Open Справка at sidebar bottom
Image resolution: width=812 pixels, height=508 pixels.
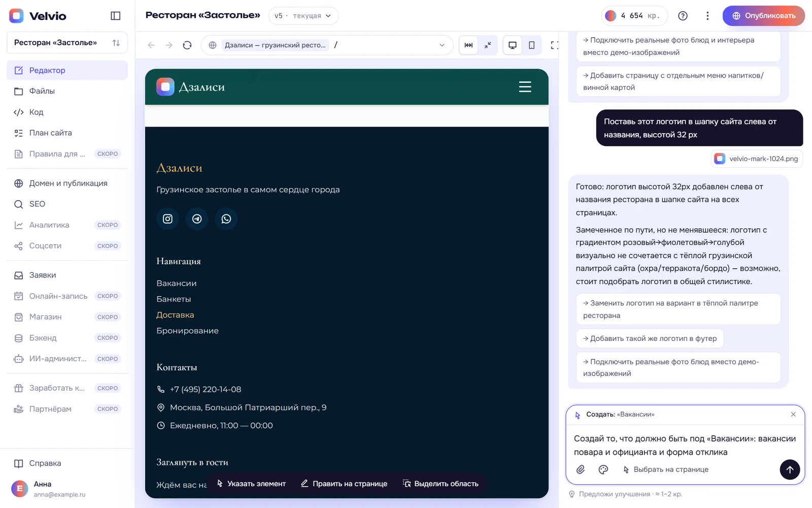(67, 463)
